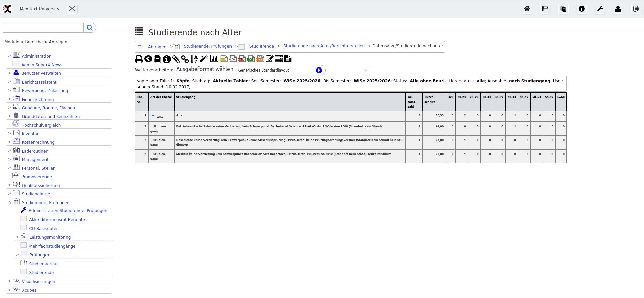The image size is (644, 298).
Task: Expand the Finanzrechnung tree node
Action: click(9, 99)
